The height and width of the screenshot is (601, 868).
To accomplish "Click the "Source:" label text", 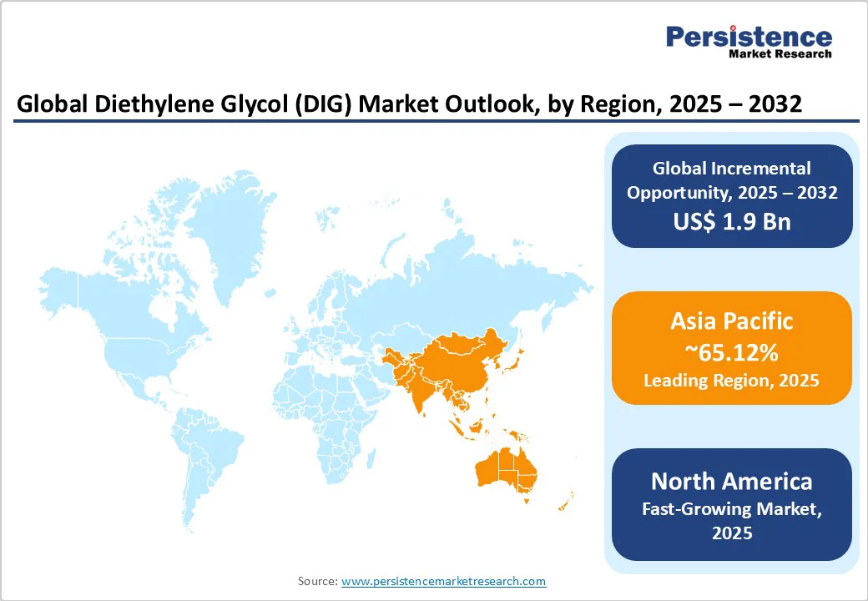I will pos(318,581).
